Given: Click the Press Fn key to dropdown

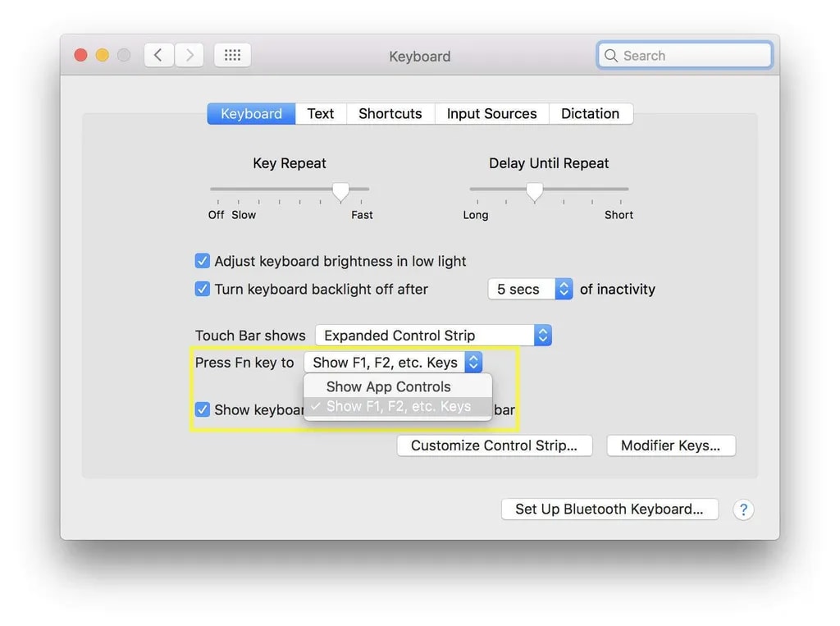Looking at the screenshot, I should 393,362.
